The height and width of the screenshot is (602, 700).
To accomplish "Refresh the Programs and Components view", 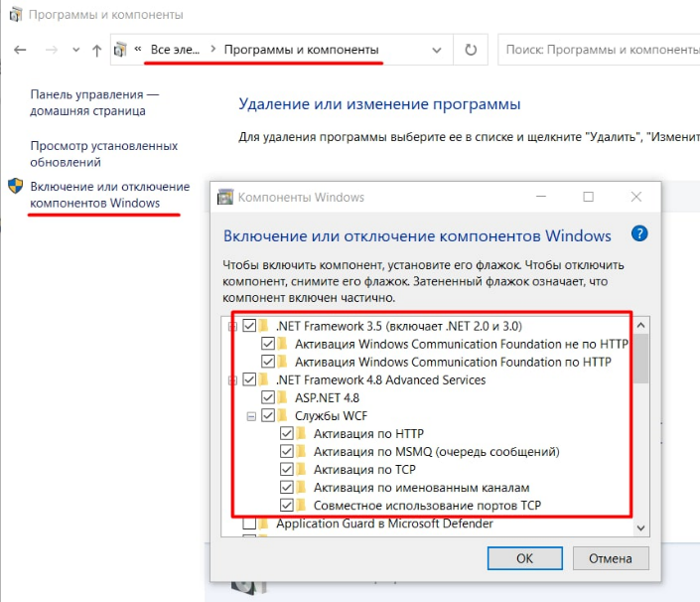I will click(x=471, y=49).
